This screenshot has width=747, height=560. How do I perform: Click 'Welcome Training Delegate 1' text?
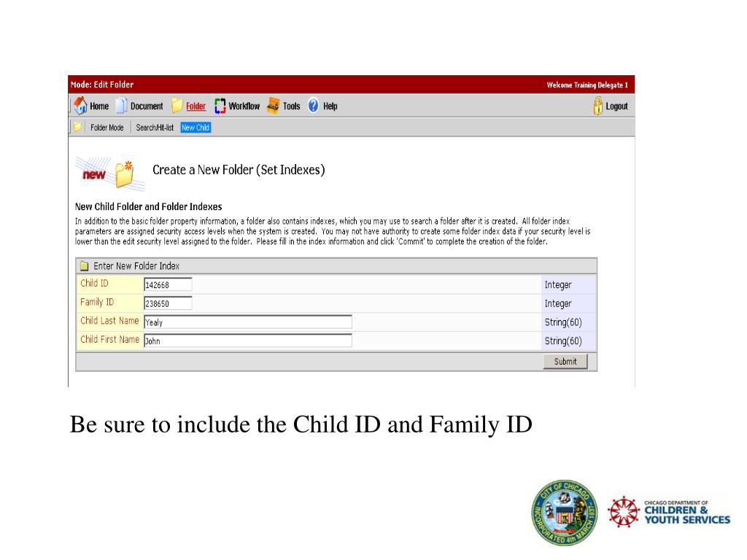coord(587,85)
